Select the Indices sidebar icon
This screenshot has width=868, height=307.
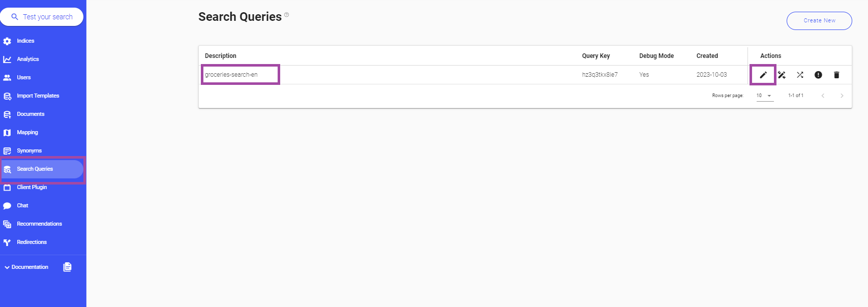tap(7, 41)
